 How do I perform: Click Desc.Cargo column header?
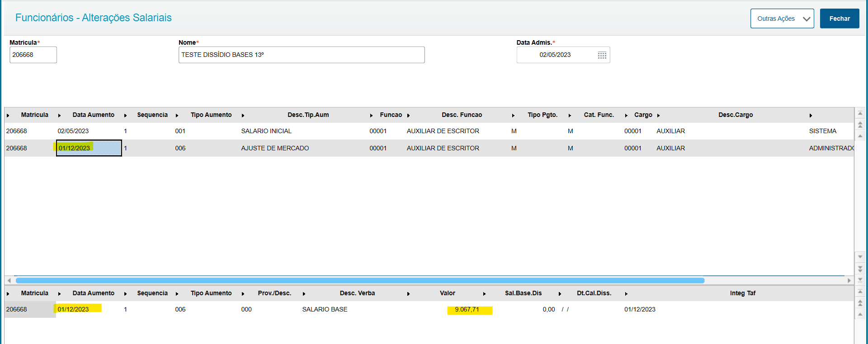tap(736, 115)
